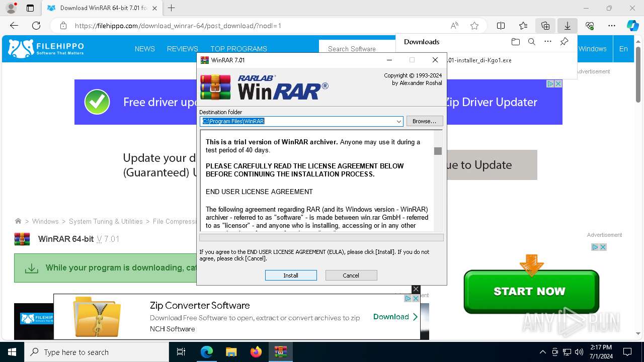Open the En language selector
Screen dimensions: 644x362
pos(623,49)
